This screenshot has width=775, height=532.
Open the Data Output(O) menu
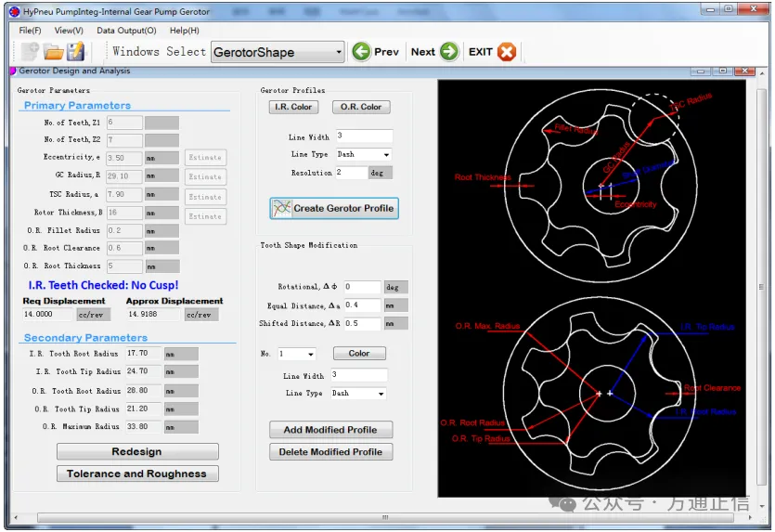coord(126,30)
